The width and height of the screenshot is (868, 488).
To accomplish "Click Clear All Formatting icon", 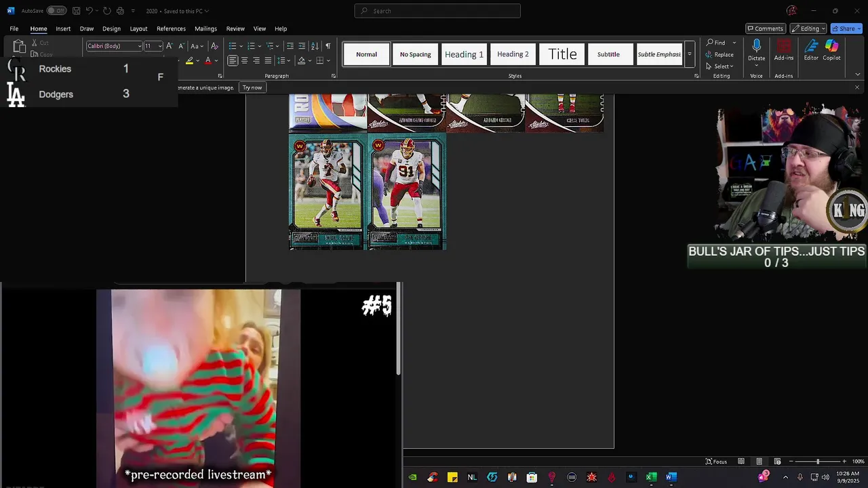I will coord(214,46).
